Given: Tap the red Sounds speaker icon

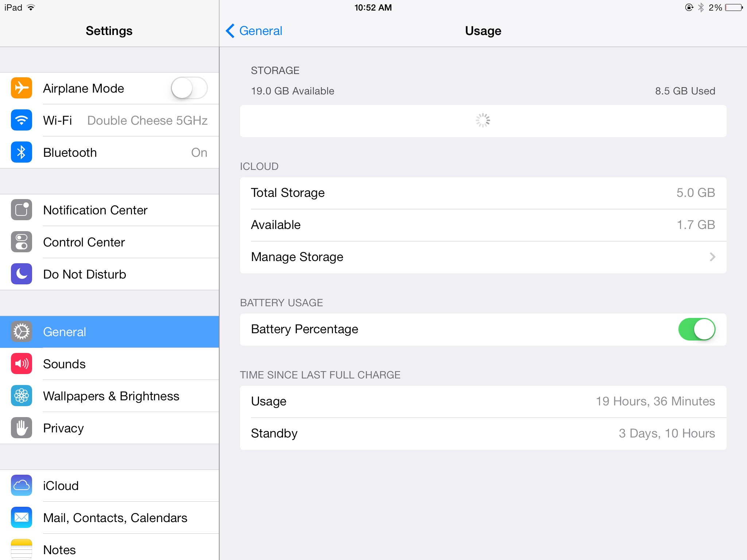Looking at the screenshot, I should (x=22, y=363).
